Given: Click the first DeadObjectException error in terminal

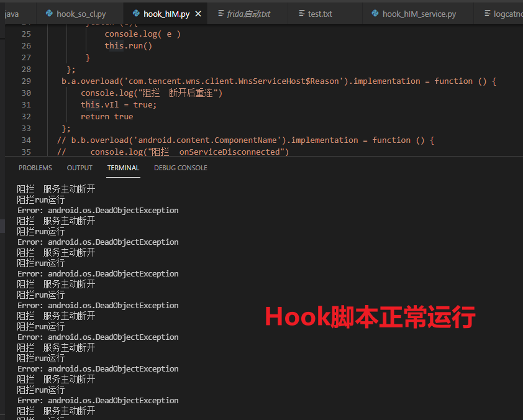Looking at the screenshot, I should (x=98, y=211).
